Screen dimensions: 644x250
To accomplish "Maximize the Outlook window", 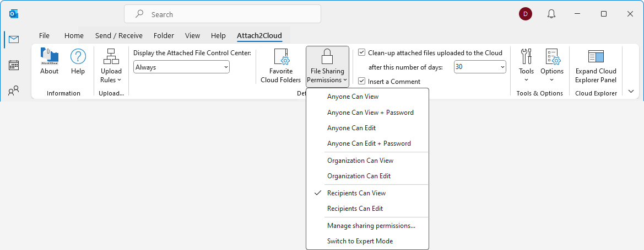I will tap(604, 14).
